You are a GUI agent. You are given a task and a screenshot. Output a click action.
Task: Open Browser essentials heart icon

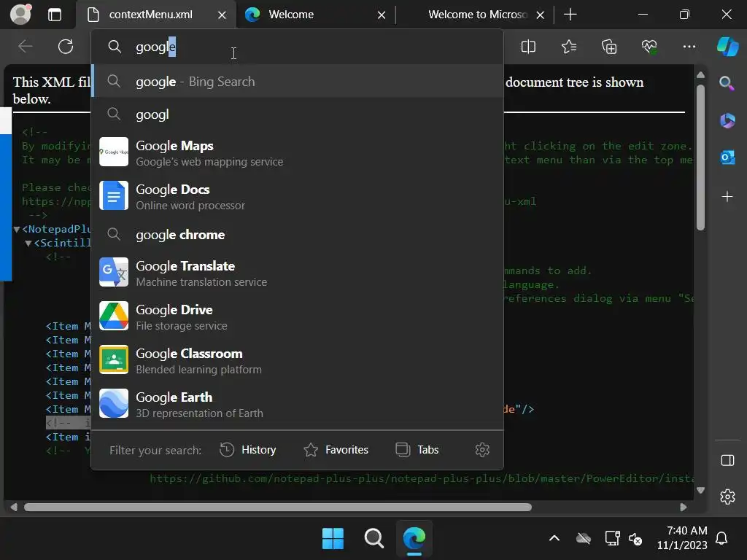(649, 47)
